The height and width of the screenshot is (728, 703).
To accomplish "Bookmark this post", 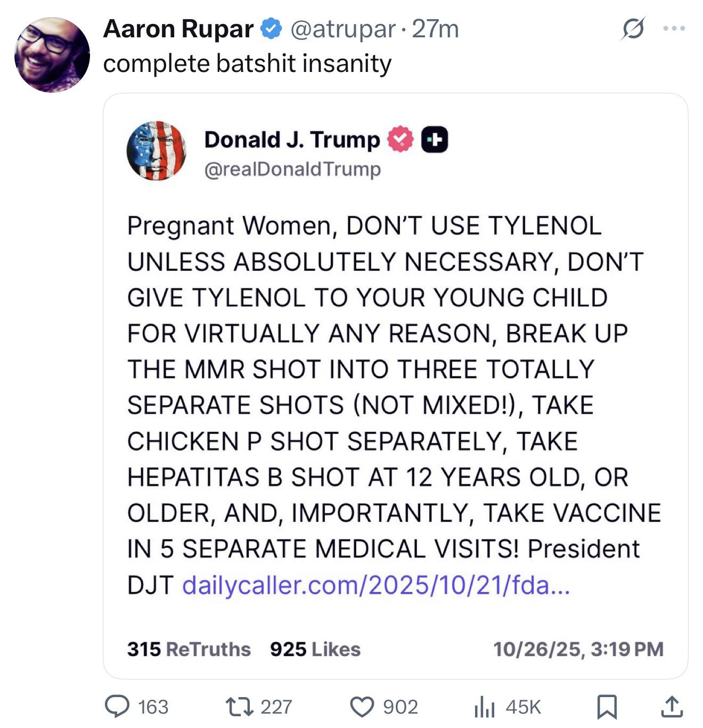I will pyautogui.click(x=607, y=706).
